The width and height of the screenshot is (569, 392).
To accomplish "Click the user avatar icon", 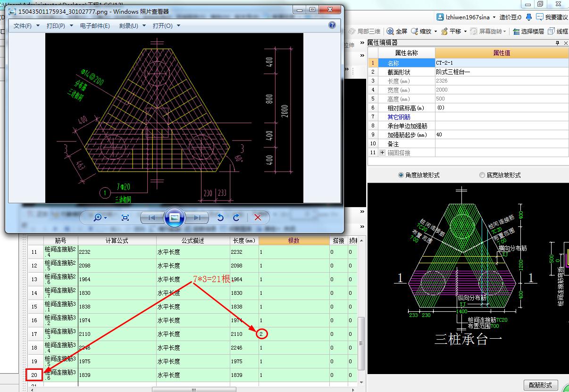I will (x=440, y=17).
